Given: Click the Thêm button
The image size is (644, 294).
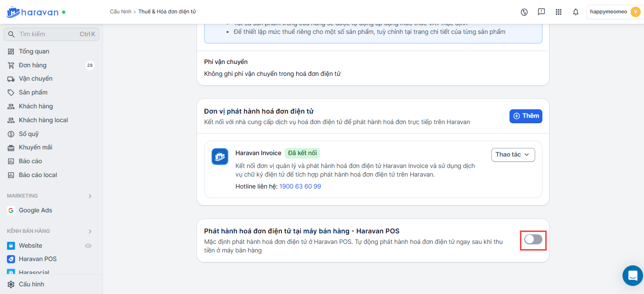Looking at the screenshot, I should point(526,116).
